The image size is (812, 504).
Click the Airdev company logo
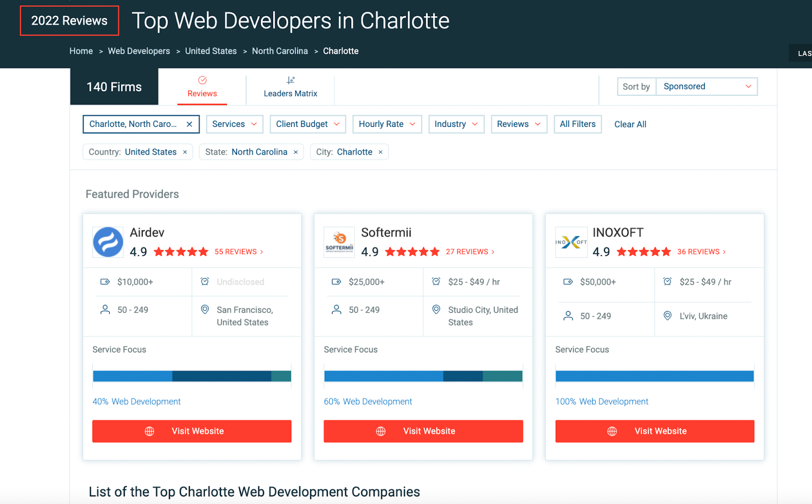pyautogui.click(x=108, y=242)
